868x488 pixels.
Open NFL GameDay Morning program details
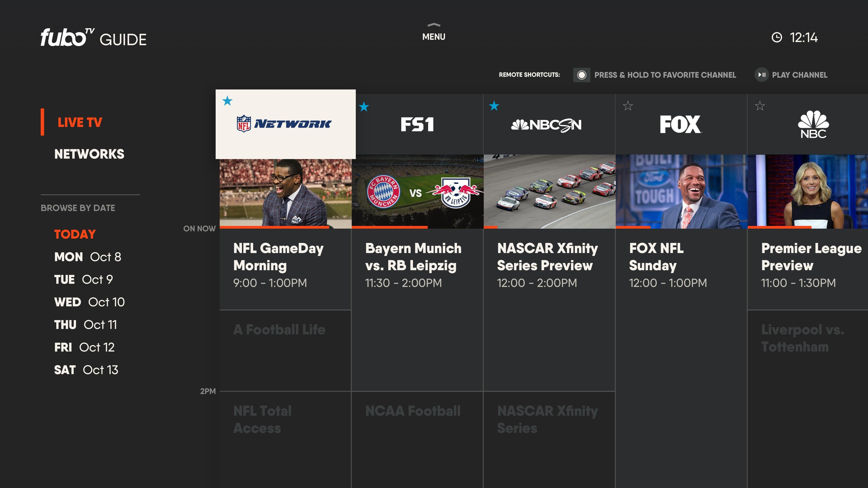(285, 262)
